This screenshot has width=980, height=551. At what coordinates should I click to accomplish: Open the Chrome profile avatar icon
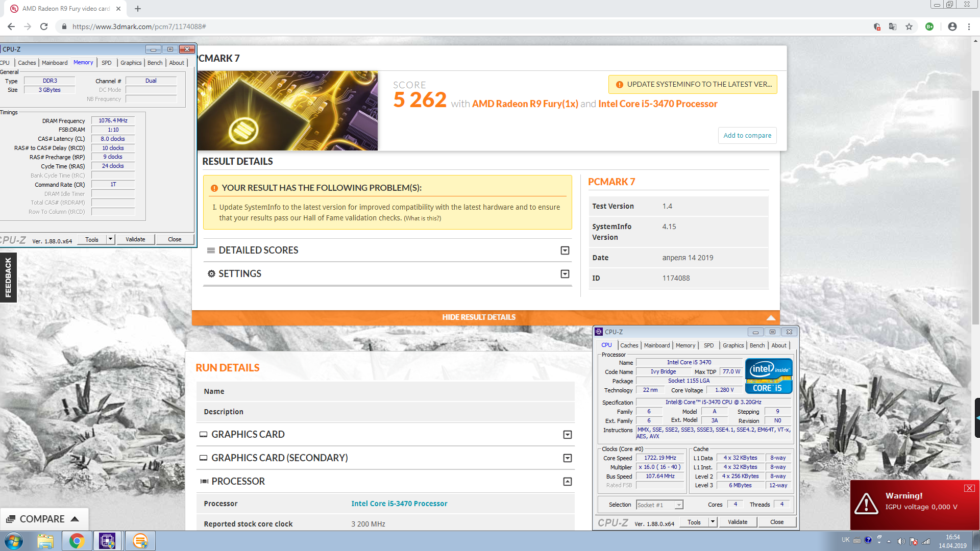click(952, 27)
